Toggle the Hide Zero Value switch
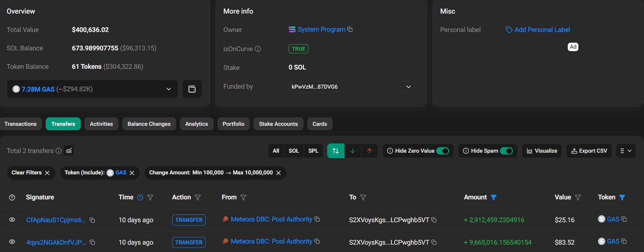Screen dimensions: 644x252 pyautogui.click(x=442, y=151)
